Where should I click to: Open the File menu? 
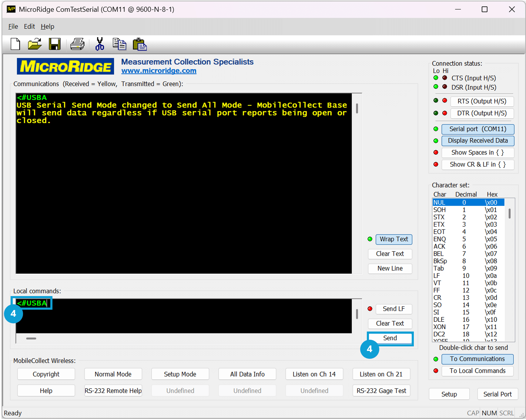(x=13, y=26)
